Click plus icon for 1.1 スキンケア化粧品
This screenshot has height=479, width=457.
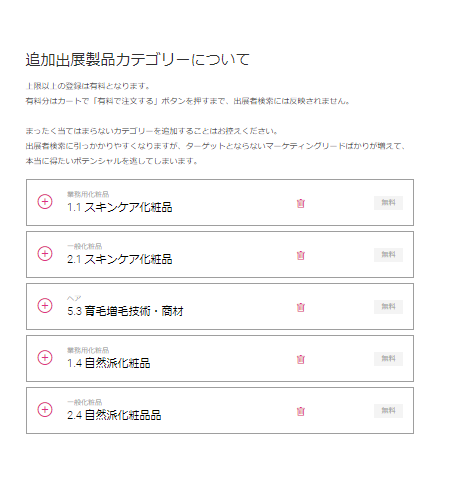click(45, 202)
